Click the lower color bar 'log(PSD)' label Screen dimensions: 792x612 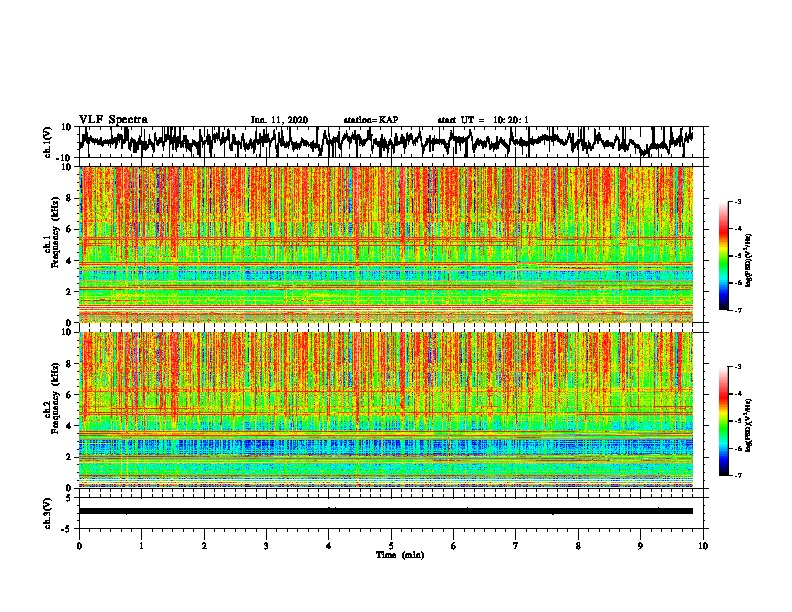click(x=749, y=426)
